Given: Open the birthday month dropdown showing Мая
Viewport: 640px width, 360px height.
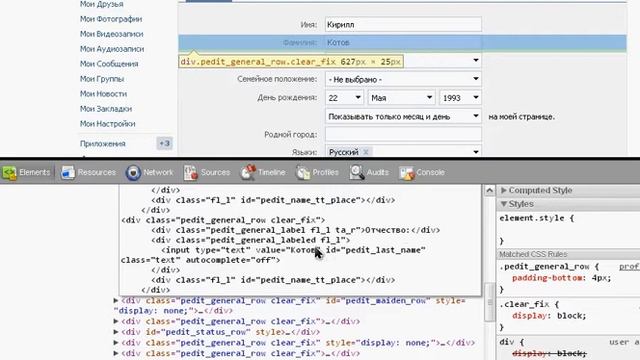Looking at the screenshot, I should tap(402, 98).
